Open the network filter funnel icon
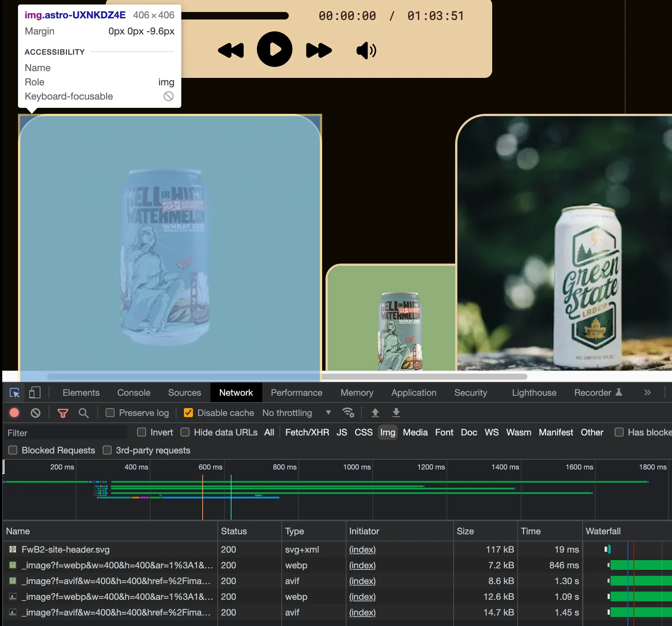The height and width of the screenshot is (626, 672). coord(63,413)
